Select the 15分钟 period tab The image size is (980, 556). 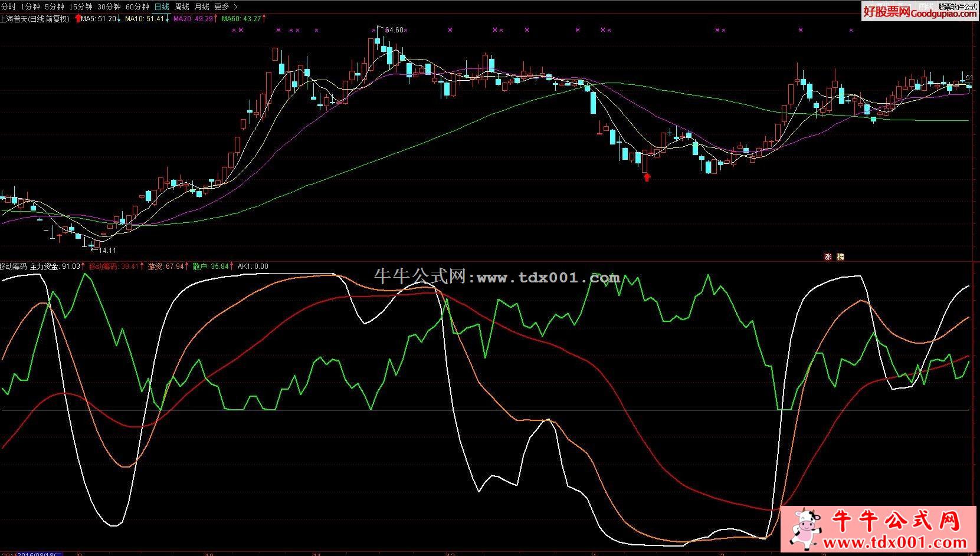pyautogui.click(x=80, y=6)
